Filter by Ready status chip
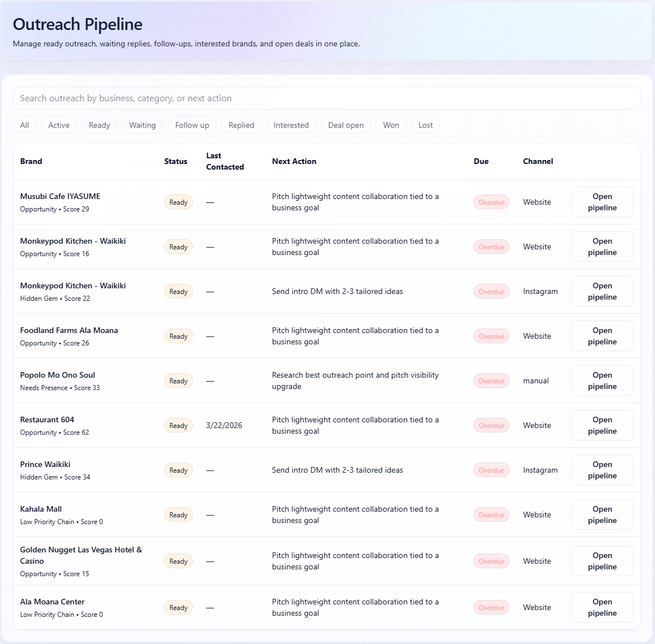The width and height of the screenshot is (655, 644). click(100, 126)
